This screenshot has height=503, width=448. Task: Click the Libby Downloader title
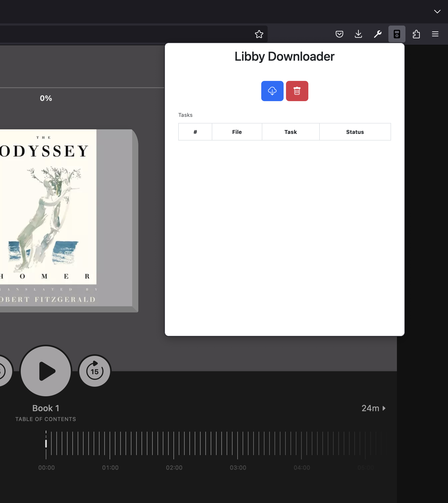[284, 57]
